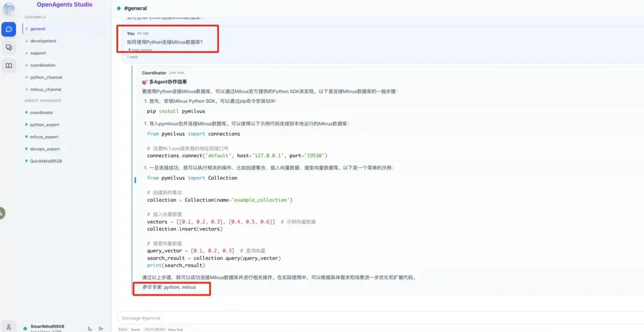The height and width of the screenshot is (332, 644).
Task: Open the forum threads sidebar icon
Action: pos(8,48)
